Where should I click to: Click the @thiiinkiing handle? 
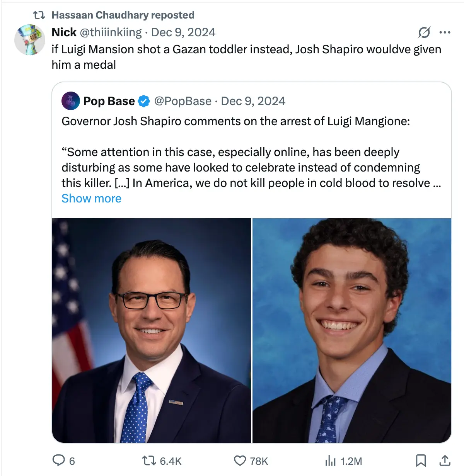click(x=111, y=32)
